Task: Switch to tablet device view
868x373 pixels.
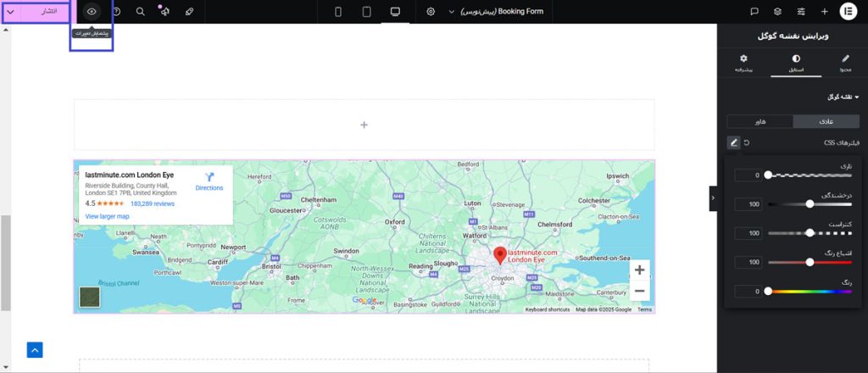Action: click(366, 12)
